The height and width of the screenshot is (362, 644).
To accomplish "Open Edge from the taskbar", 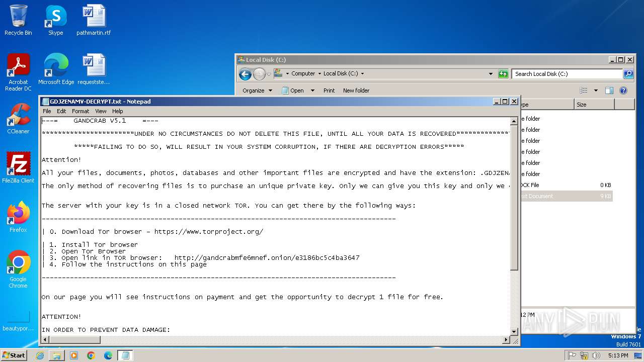I will pos(108,355).
